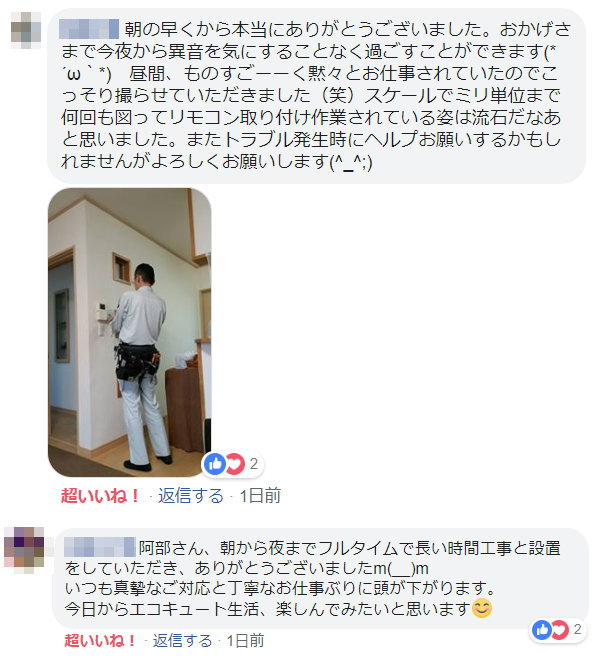Open the 1日前 timestamp of second comment
600x660 pixels.
245,641
